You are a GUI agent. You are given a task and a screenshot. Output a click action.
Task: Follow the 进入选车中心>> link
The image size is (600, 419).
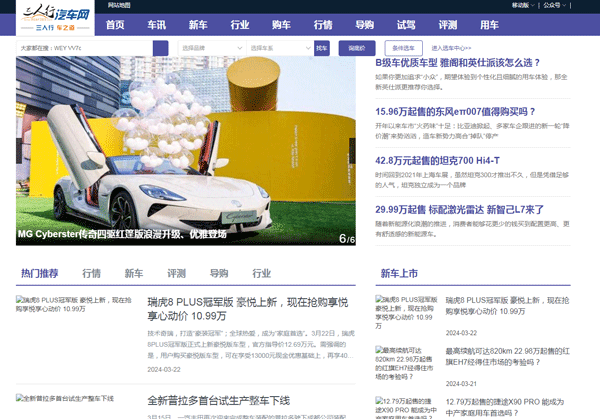(452, 48)
